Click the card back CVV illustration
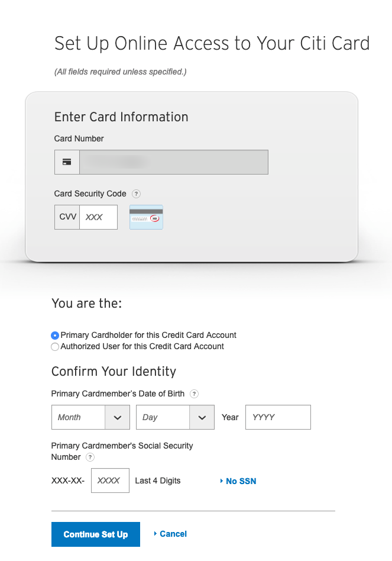 pos(146,217)
